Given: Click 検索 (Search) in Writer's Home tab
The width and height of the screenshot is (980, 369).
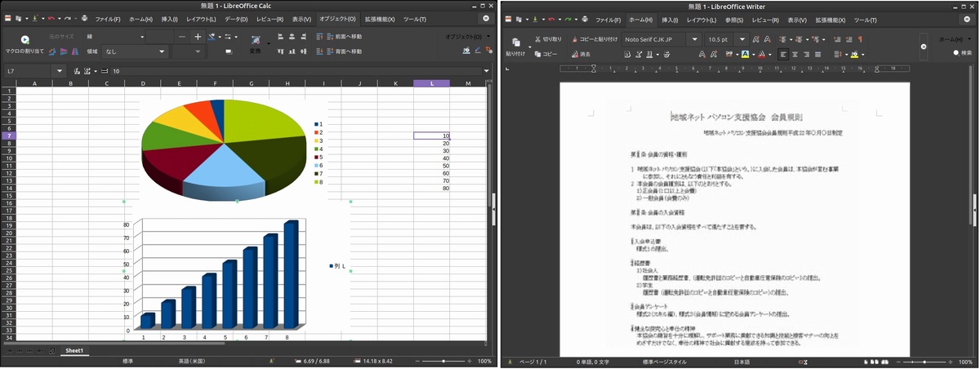Looking at the screenshot, I should [962, 53].
